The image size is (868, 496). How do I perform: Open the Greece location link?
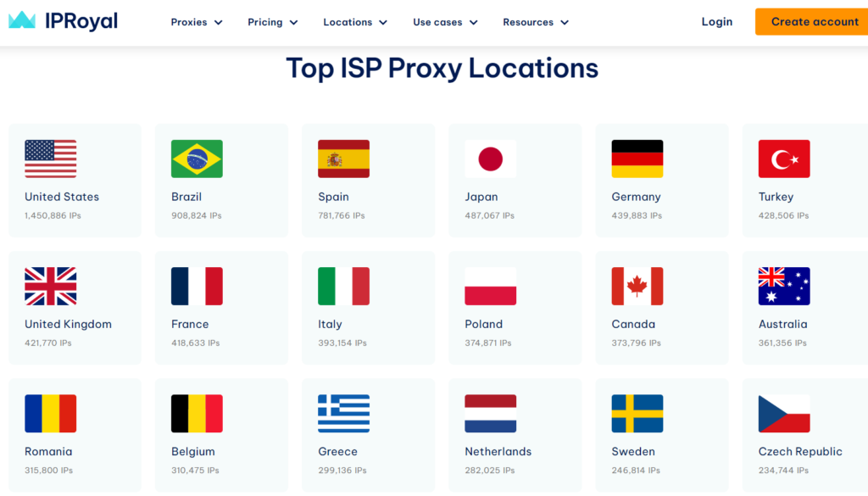click(x=337, y=451)
